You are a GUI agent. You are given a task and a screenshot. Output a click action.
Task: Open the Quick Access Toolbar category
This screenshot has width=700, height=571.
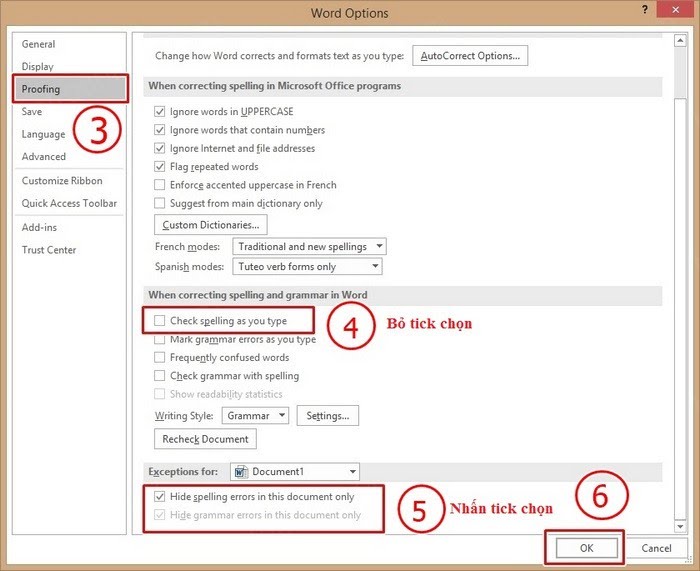[x=69, y=203]
